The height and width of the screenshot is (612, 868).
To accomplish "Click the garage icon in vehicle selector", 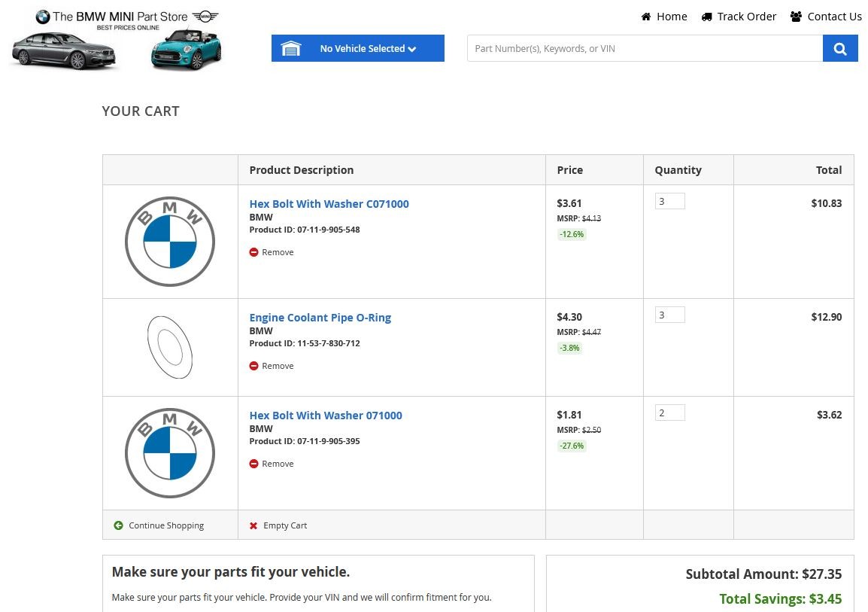I will pyautogui.click(x=290, y=49).
